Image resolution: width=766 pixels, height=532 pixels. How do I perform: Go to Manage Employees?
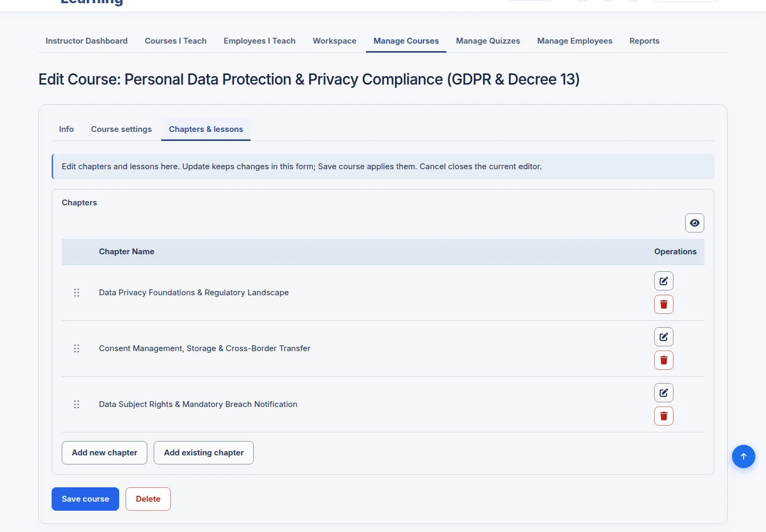(x=574, y=41)
